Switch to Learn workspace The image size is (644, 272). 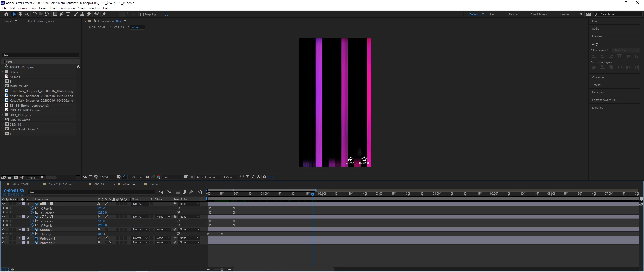pos(493,14)
